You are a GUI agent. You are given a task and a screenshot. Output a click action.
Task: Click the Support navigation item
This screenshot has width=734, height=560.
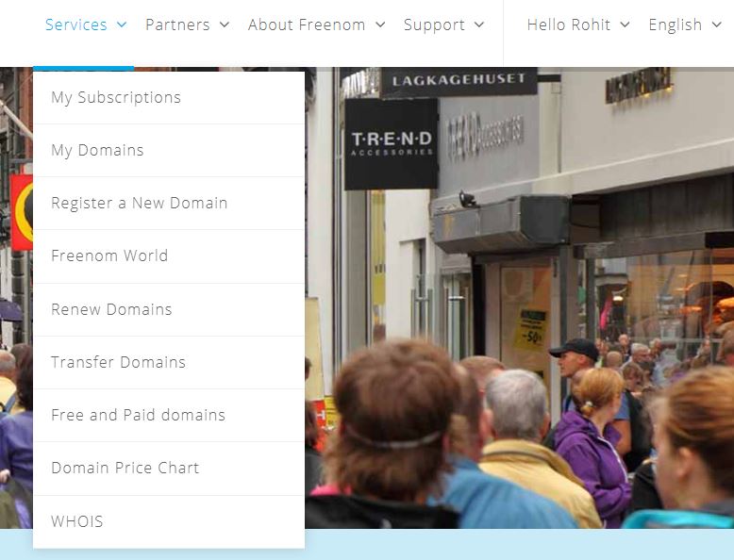pyautogui.click(x=434, y=25)
